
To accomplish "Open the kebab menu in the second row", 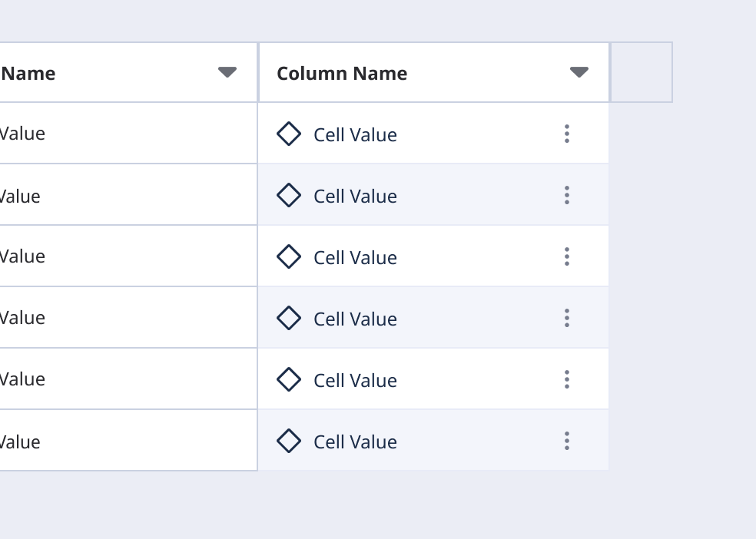I will coord(567,195).
